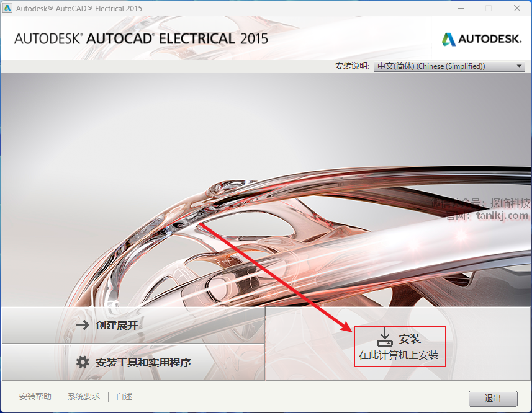Screen dimensions: 532x413
Task: Close the AutoCAD Electrical 2015 installer window
Action: click(516, 8)
